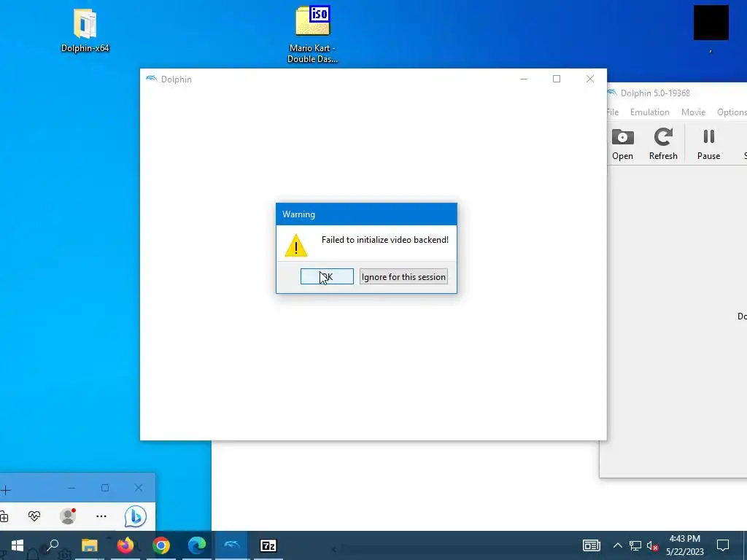Minimize the Dolphin render window
The image size is (747, 560).
pos(524,79)
